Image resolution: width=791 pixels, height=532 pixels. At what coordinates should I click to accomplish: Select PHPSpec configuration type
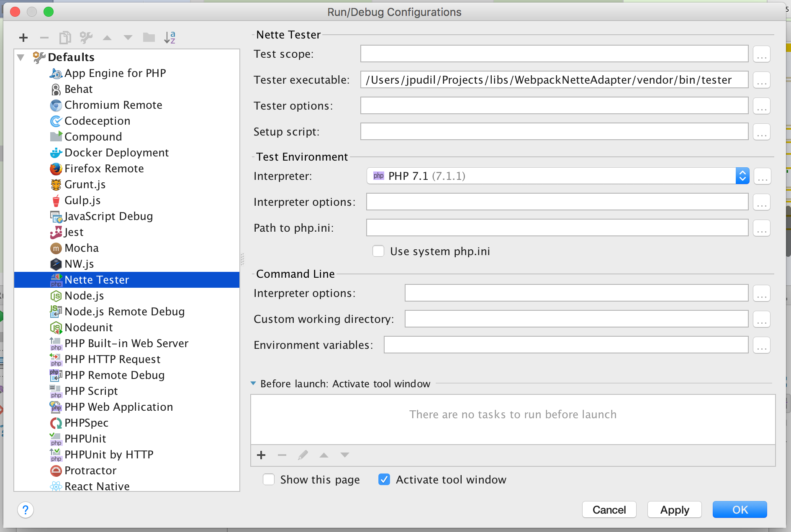click(x=86, y=423)
